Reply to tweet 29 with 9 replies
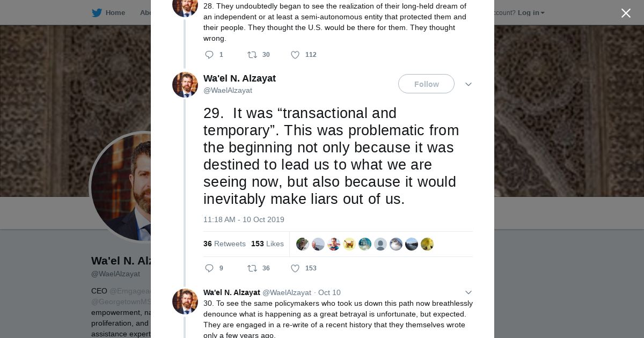 click(x=209, y=268)
